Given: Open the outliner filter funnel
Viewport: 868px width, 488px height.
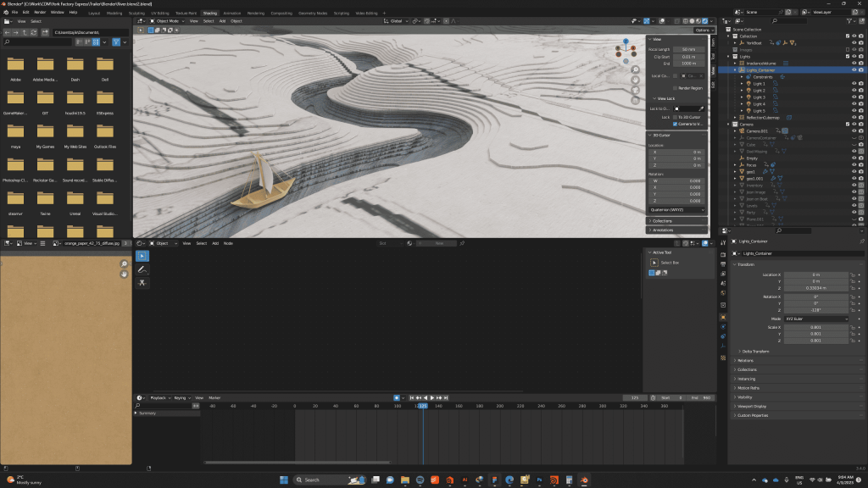Looking at the screenshot, I should pos(849,21).
